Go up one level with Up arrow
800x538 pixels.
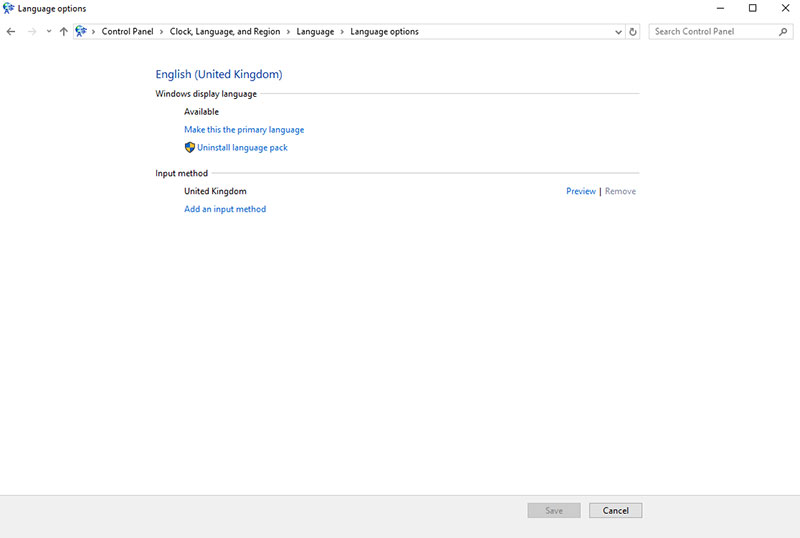[x=64, y=32]
